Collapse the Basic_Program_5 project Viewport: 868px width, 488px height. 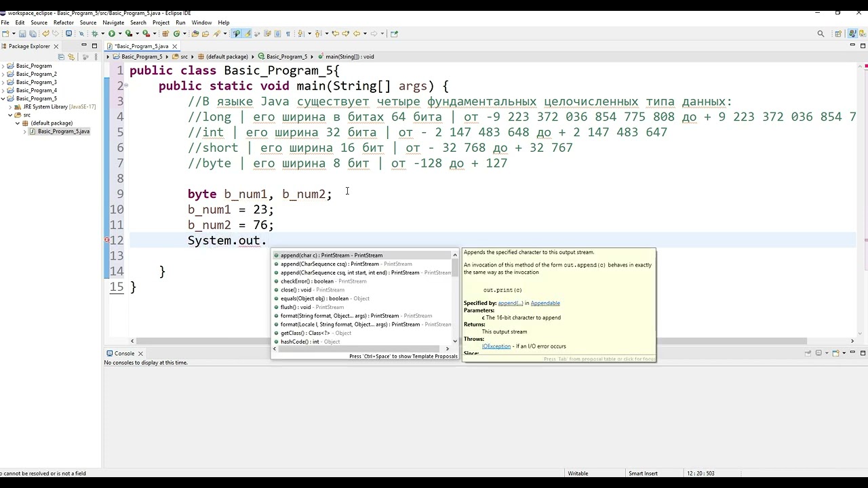pyautogui.click(x=4, y=98)
